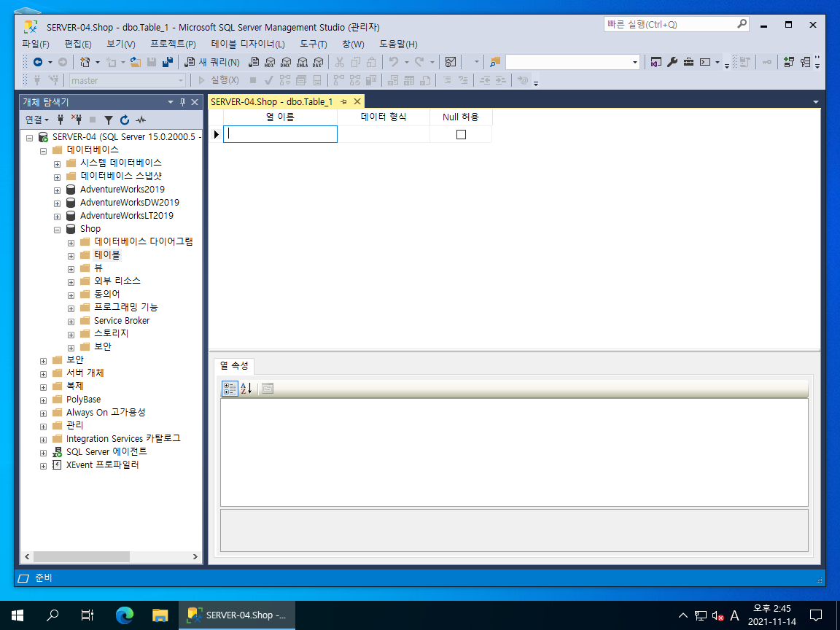Viewport: 840px width, 630px height.
Task: Click the database engine query icon
Action: pyautogui.click(x=254, y=62)
